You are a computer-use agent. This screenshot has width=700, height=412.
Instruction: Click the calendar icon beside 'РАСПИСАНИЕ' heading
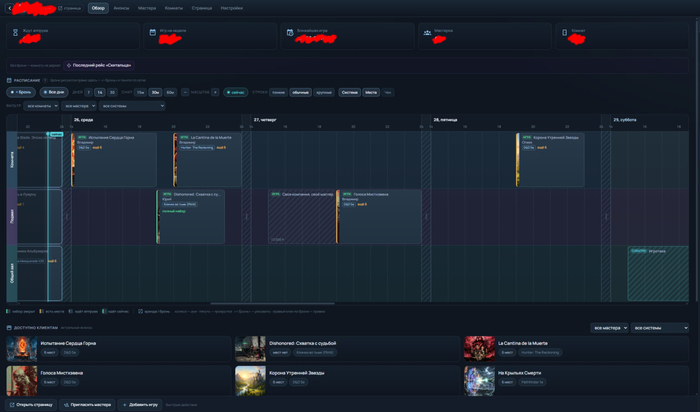point(9,80)
